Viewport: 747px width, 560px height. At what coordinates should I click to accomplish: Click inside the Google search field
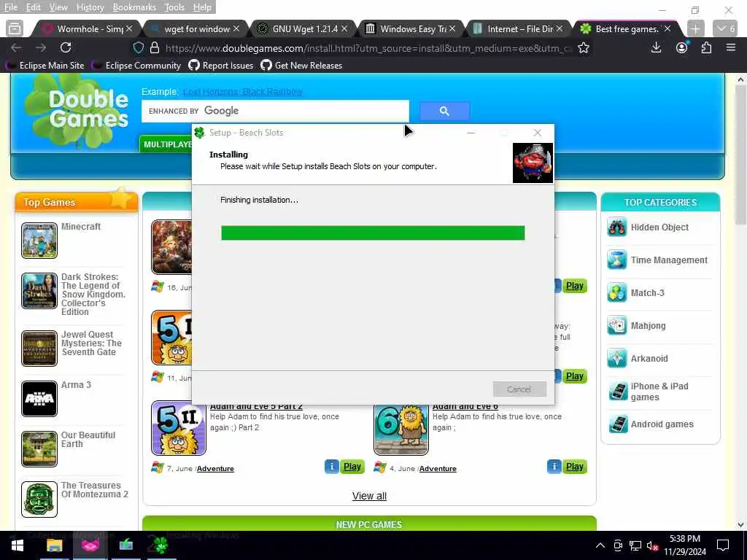click(x=275, y=111)
